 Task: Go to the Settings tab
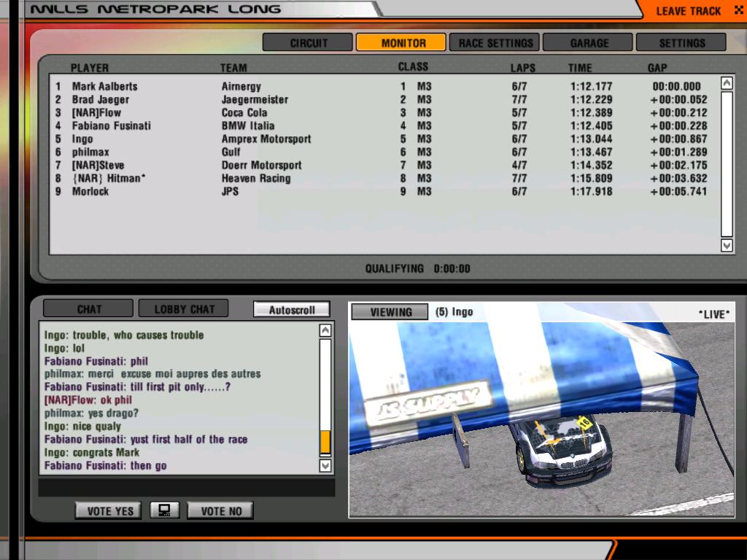point(681,43)
